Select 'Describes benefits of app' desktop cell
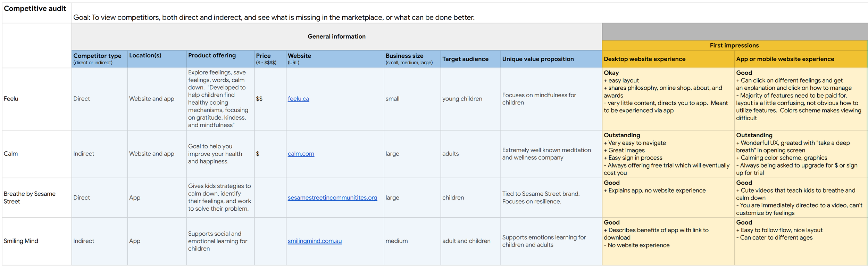The width and height of the screenshot is (868, 267). click(668, 241)
